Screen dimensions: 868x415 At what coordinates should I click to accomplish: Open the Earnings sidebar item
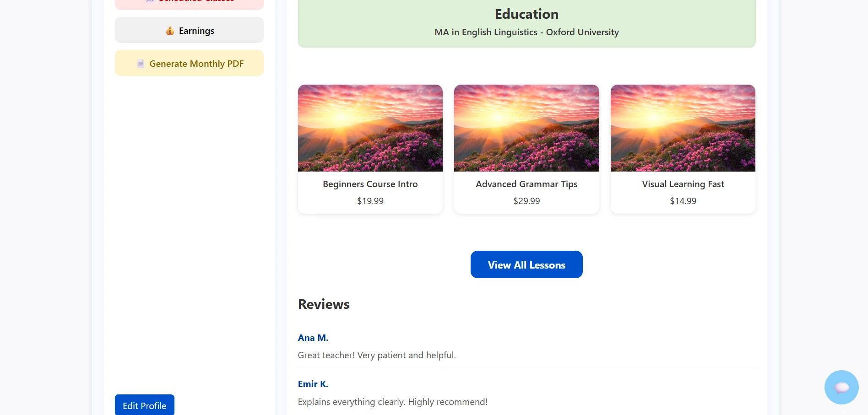pyautogui.click(x=189, y=30)
